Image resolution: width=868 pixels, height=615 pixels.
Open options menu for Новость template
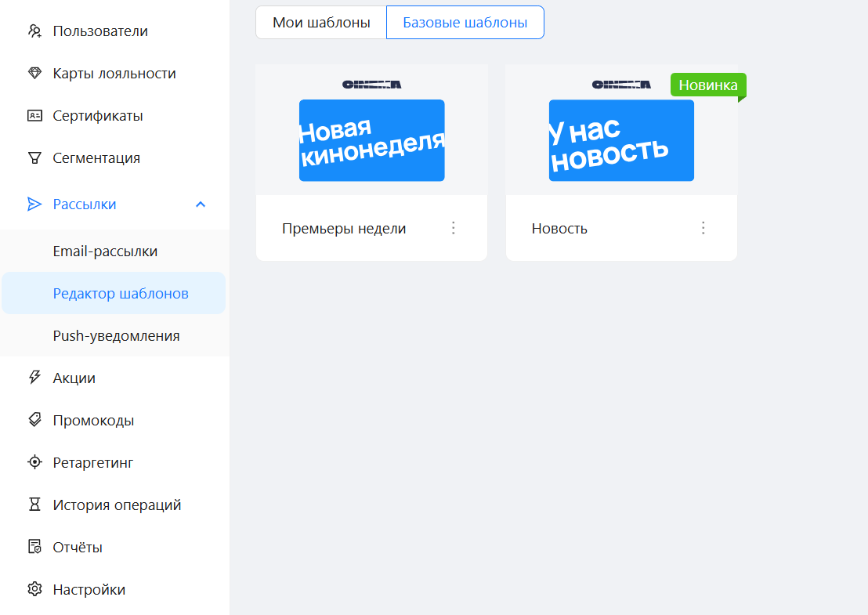tap(703, 228)
